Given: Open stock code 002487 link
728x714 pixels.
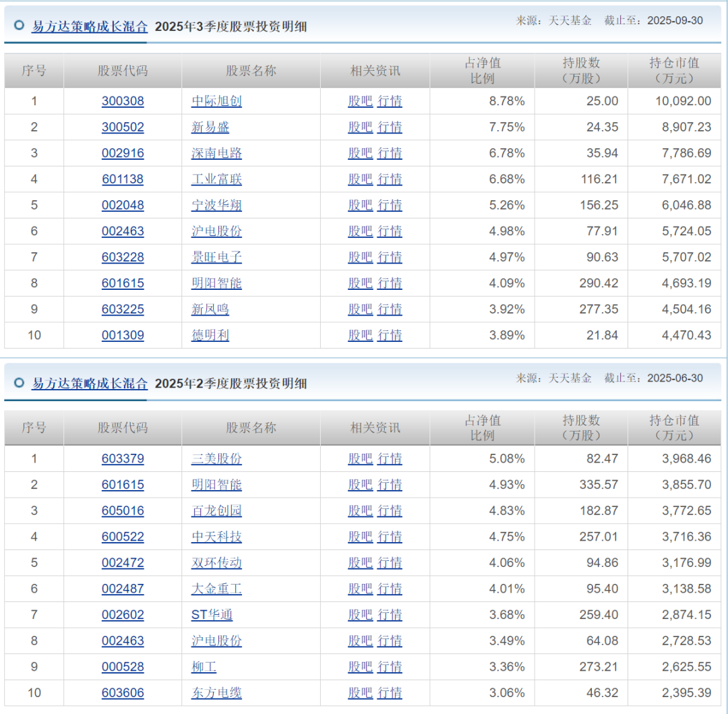Looking at the screenshot, I should [x=123, y=589].
